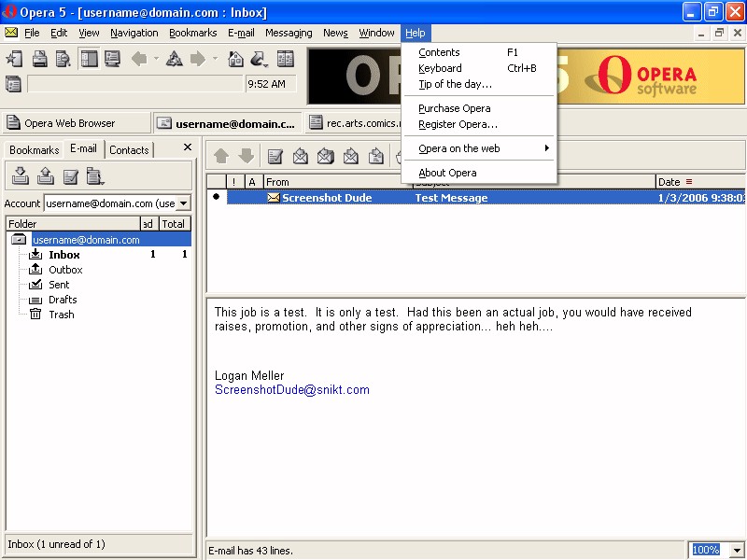Click the send queued mail icon
The width and height of the screenshot is (747, 560).
[x=45, y=176]
